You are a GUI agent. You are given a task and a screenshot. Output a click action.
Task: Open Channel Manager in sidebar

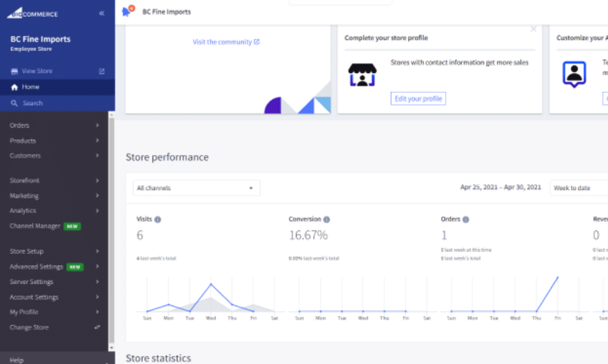point(35,226)
